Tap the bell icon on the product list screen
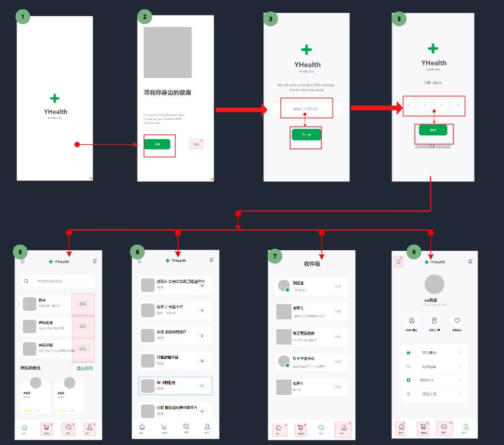Screen dimensions: 504x445 (x=211, y=260)
